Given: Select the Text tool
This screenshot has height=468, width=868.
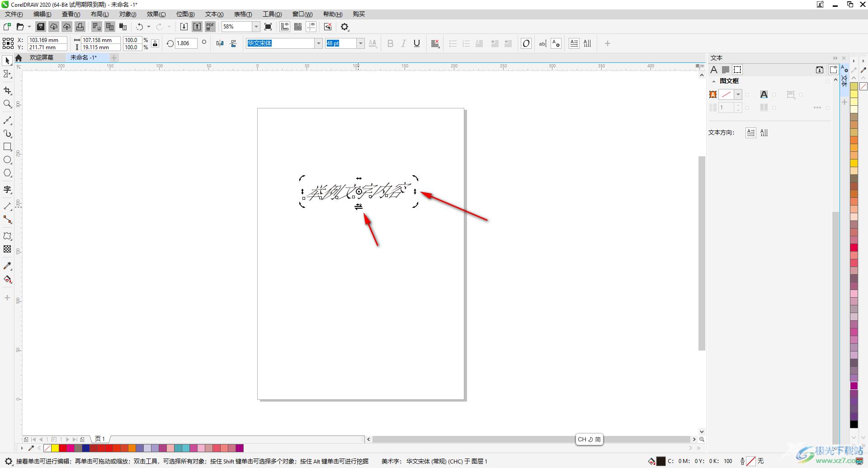Looking at the screenshot, I should click(x=7, y=190).
